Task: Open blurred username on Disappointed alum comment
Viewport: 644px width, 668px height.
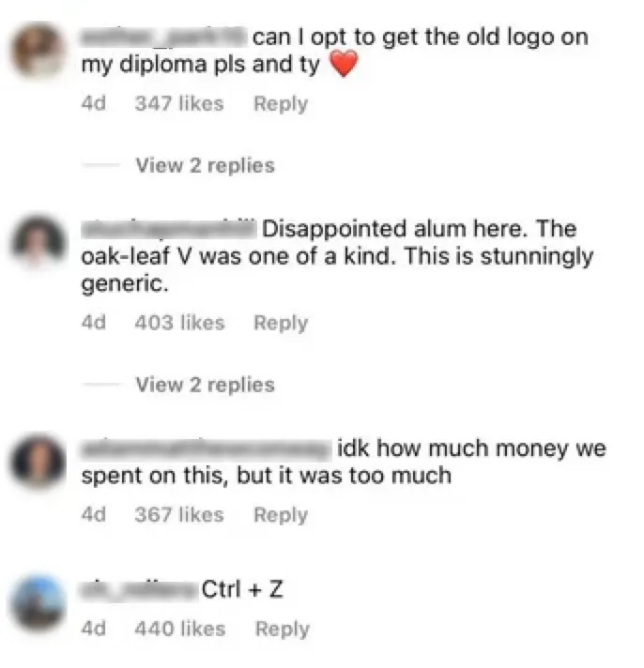Action: (x=169, y=228)
